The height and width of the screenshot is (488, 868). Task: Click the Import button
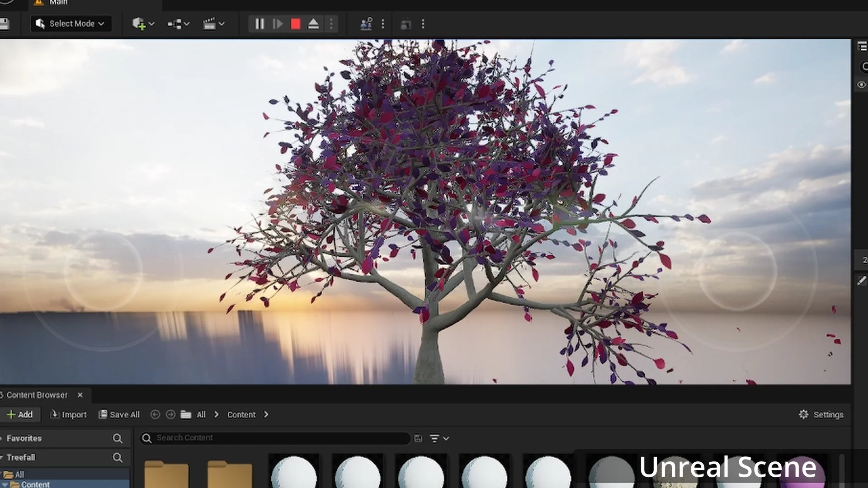coord(68,414)
